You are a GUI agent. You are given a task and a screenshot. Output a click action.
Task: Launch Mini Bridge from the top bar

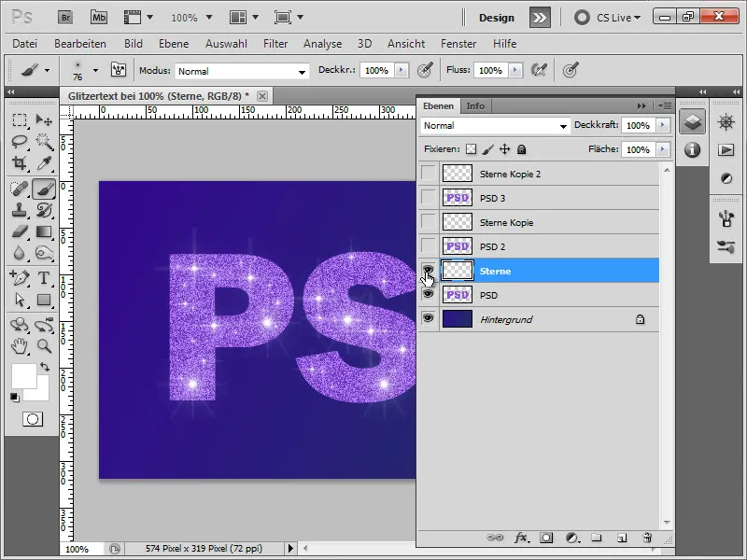point(99,18)
